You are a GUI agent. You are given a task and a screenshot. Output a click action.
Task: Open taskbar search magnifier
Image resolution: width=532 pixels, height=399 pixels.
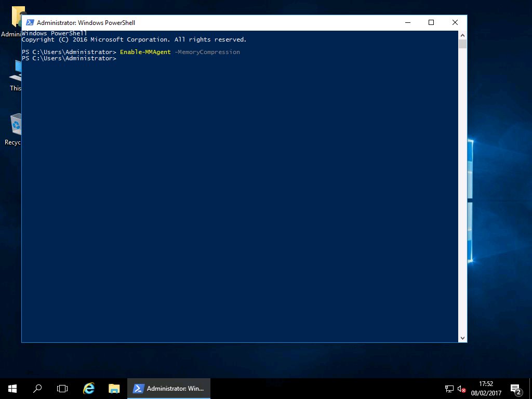(37, 389)
